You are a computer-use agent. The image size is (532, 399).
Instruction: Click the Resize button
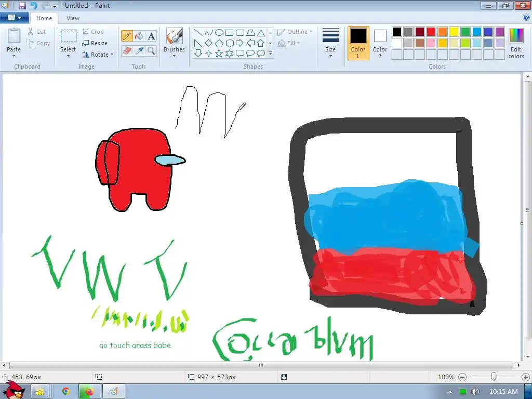(x=95, y=43)
